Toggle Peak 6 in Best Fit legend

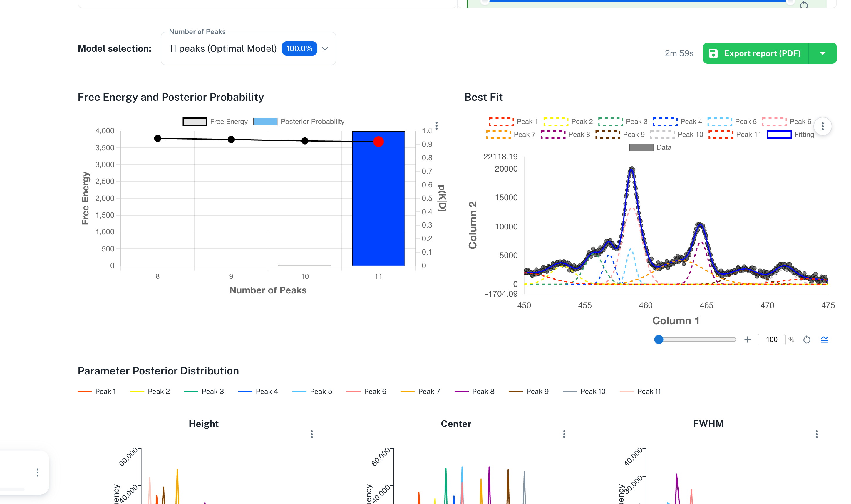pyautogui.click(x=786, y=122)
